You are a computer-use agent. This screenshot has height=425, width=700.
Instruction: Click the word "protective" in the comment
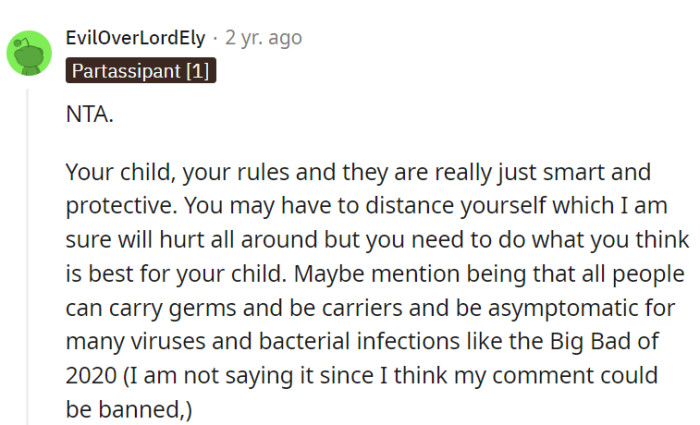click(x=118, y=206)
